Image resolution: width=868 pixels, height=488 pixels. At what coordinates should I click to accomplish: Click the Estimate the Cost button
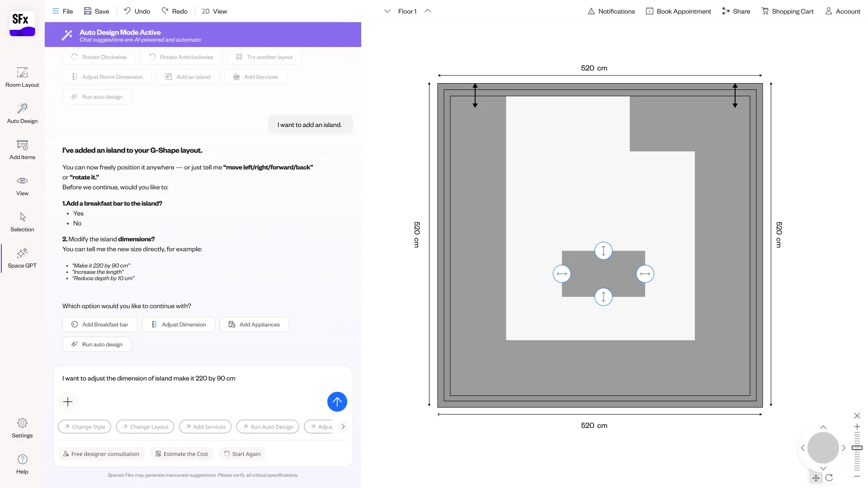[x=182, y=454]
